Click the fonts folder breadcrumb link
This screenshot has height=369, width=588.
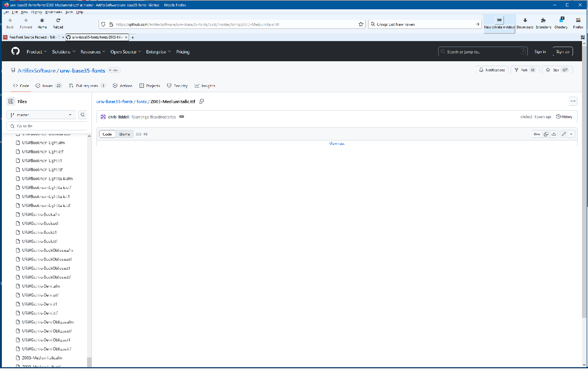pyautogui.click(x=142, y=101)
